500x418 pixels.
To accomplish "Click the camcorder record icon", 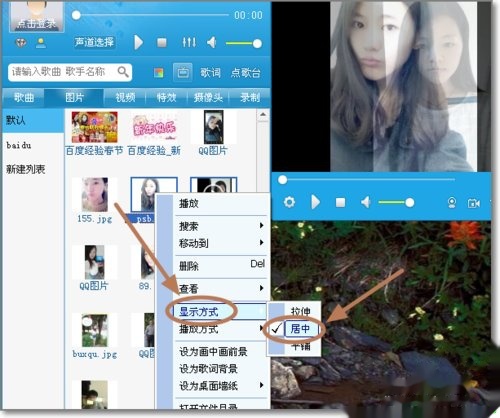I will coord(474,203).
